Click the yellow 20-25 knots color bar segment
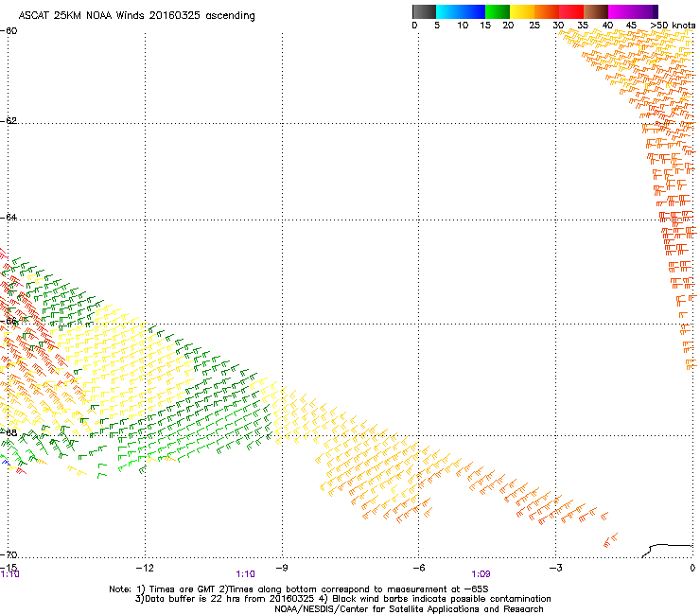The image size is (700, 615). click(x=522, y=11)
